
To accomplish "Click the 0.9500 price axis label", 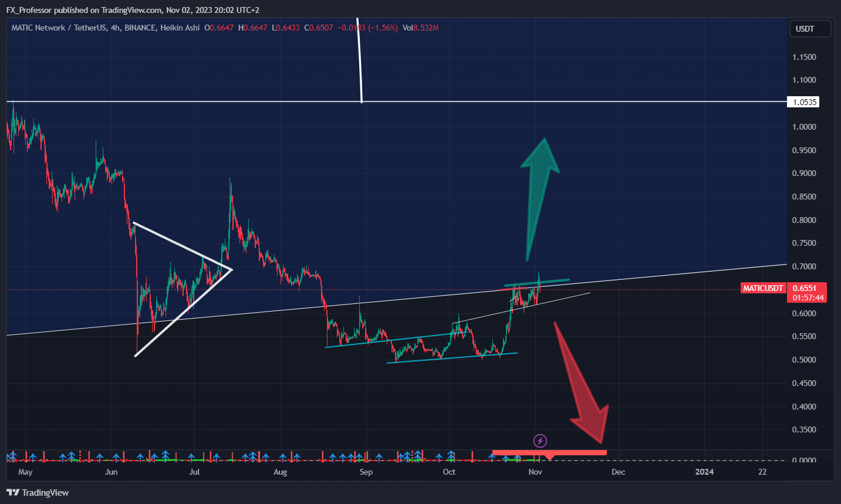I will pos(804,150).
